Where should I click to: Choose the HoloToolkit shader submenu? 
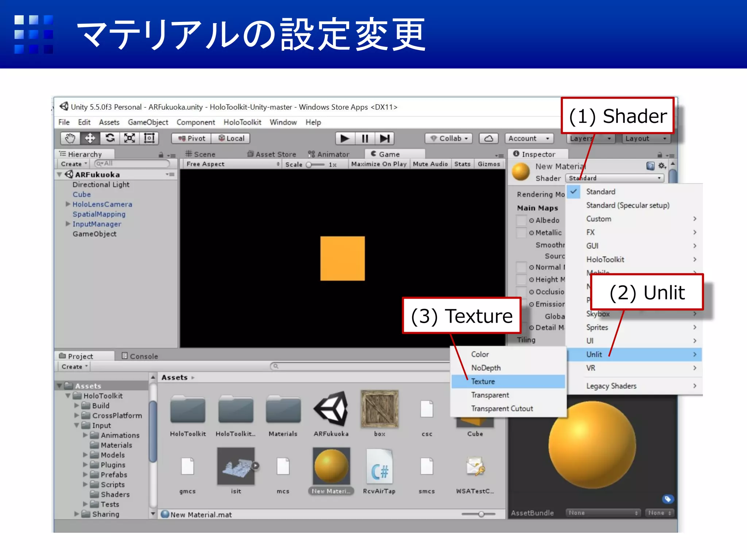pyautogui.click(x=635, y=260)
